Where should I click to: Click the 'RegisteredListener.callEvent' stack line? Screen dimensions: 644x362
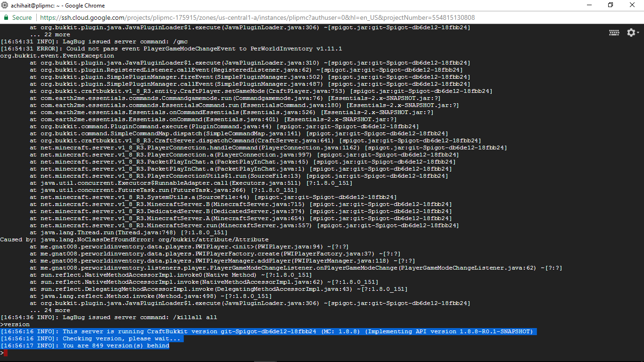246,70
